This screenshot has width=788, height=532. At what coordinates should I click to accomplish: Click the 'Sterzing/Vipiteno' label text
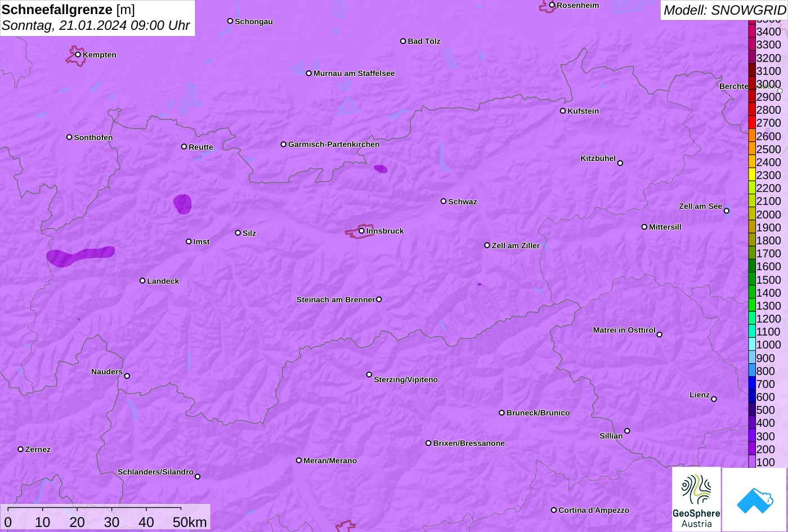tap(406, 380)
